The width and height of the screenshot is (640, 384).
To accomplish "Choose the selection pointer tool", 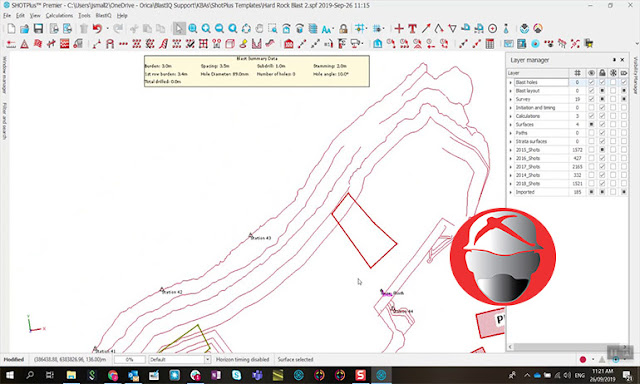I will click(x=178, y=29).
